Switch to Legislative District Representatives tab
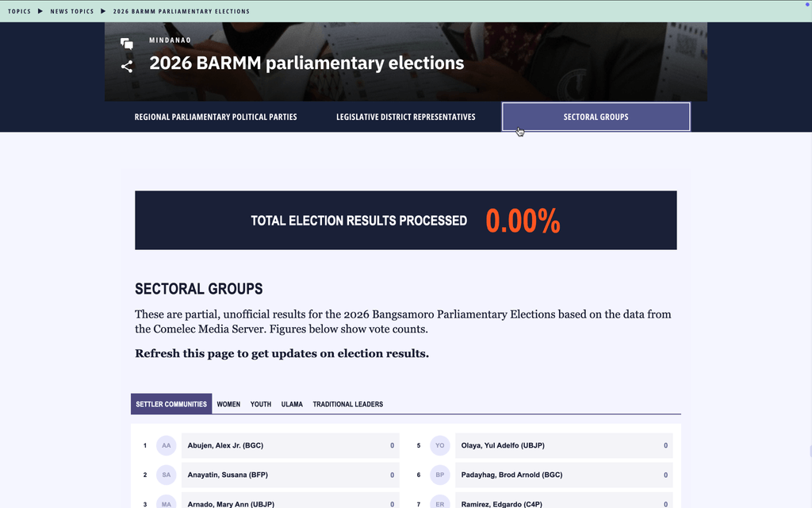This screenshot has width=812, height=508. 405,117
